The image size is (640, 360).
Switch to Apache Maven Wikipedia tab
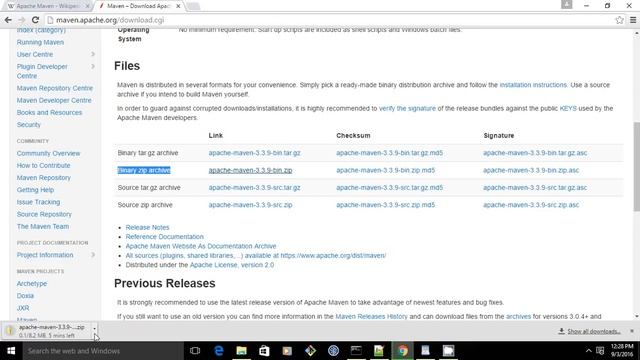coord(47,6)
